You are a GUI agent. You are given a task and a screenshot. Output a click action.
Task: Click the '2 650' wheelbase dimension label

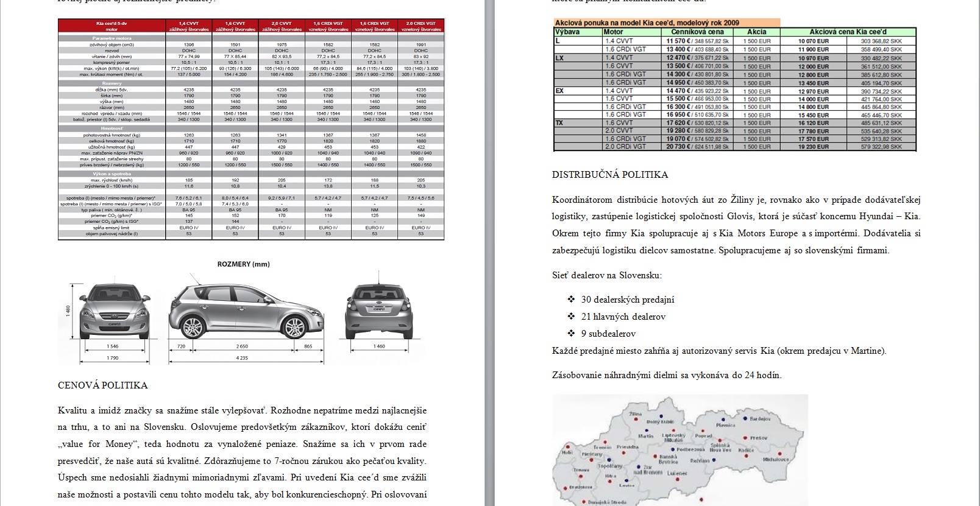point(242,346)
